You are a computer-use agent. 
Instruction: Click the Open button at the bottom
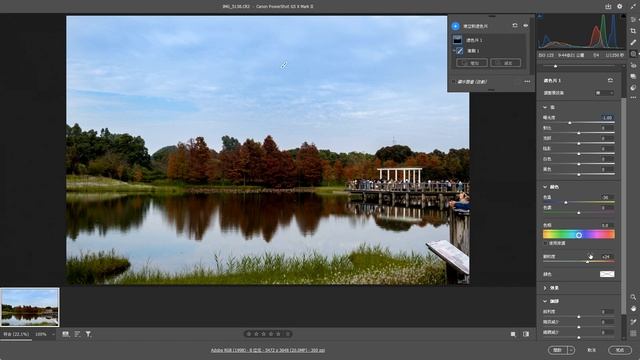(x=558, y=350)
